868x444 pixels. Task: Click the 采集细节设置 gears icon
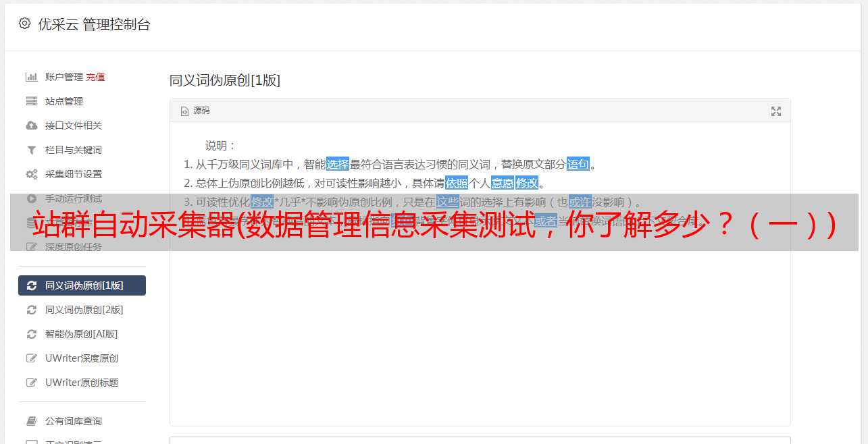click(x=31, y=174)
